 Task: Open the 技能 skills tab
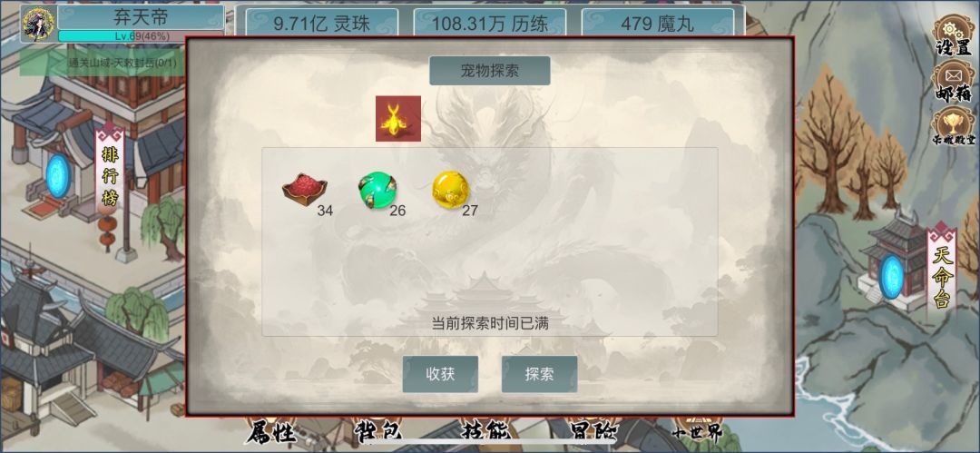485,431
